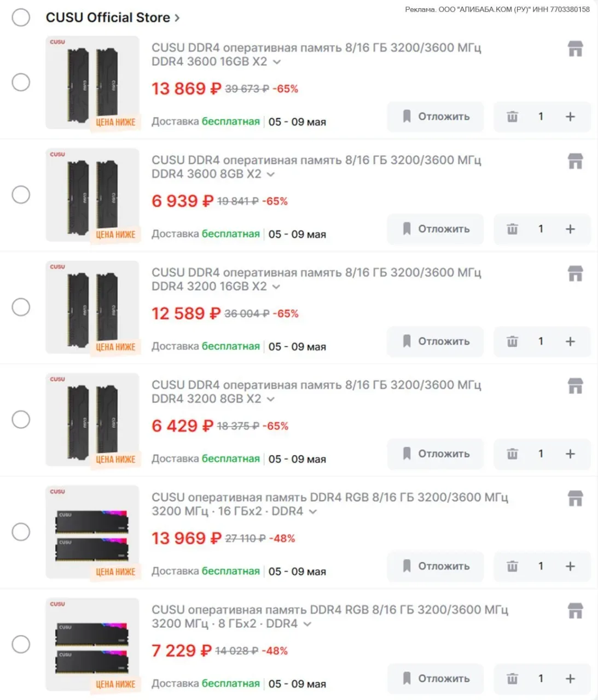Save the 13 969 ₽ RGB item with Отложить
This screenshot has width=598, height=700.
pyautogui.click(x=436, y=567)
